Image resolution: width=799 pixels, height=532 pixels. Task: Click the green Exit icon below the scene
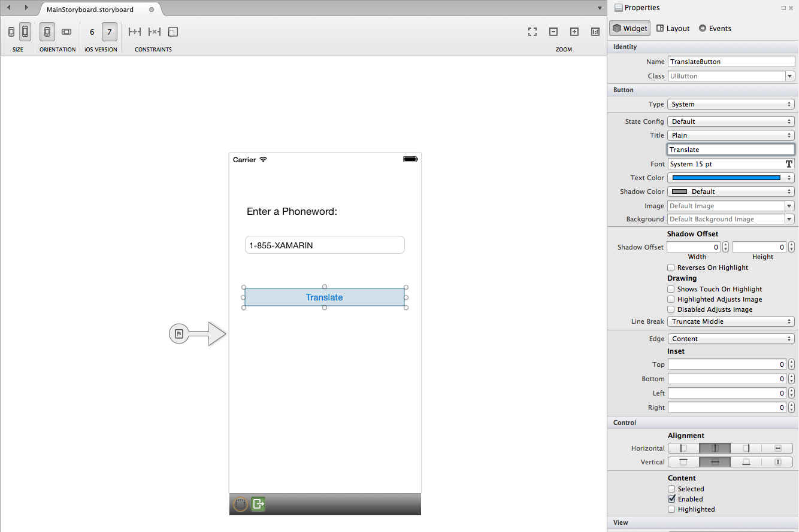tap(258, 504)
